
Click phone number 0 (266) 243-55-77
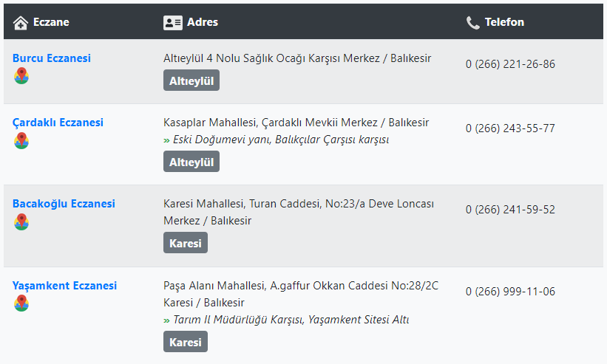(x=510, y=128)
